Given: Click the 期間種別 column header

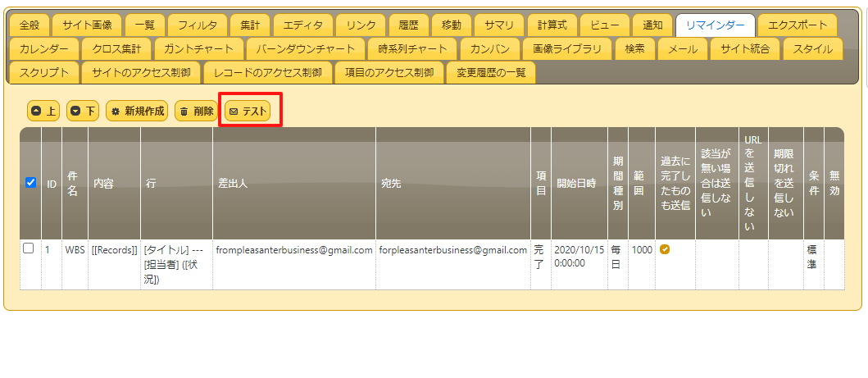Looking at the screenshot, I should pos(617,184).
